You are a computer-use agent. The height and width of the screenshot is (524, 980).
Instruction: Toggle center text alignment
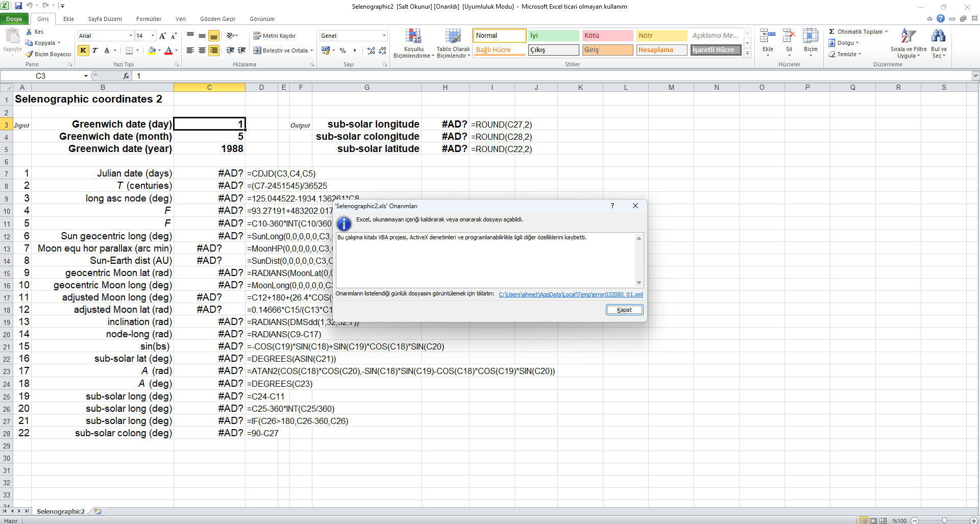[x=202, y=51]
